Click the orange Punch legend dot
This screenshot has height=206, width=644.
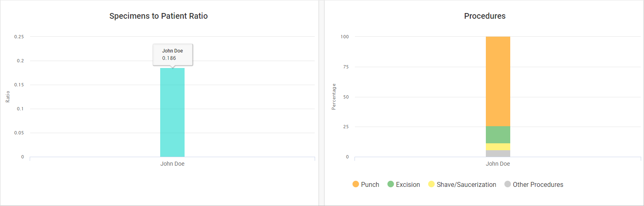click(x=356, y=184)
